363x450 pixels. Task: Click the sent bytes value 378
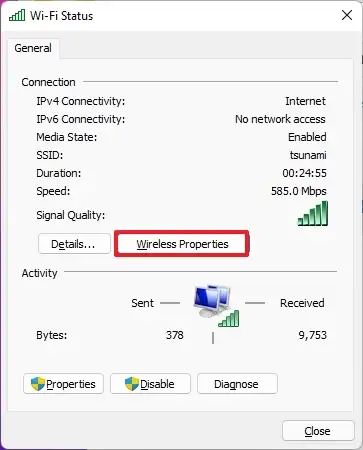[x=175, y=335]
